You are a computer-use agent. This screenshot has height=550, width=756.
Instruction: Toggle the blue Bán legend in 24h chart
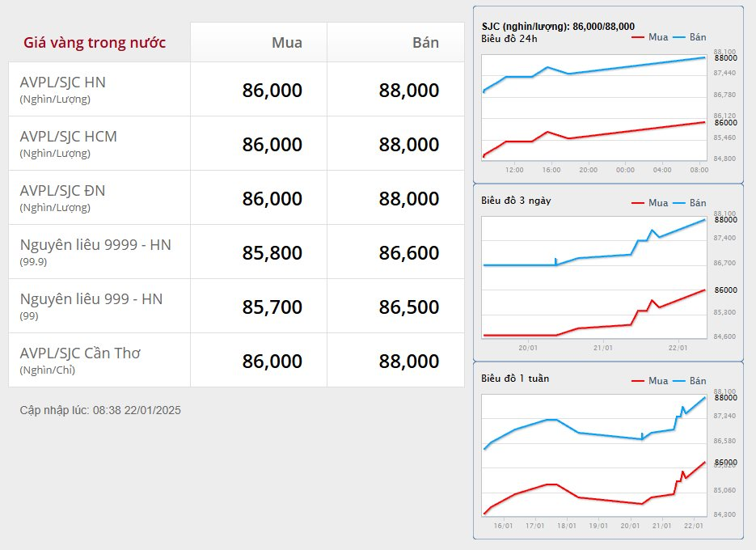tap(690, 37)
